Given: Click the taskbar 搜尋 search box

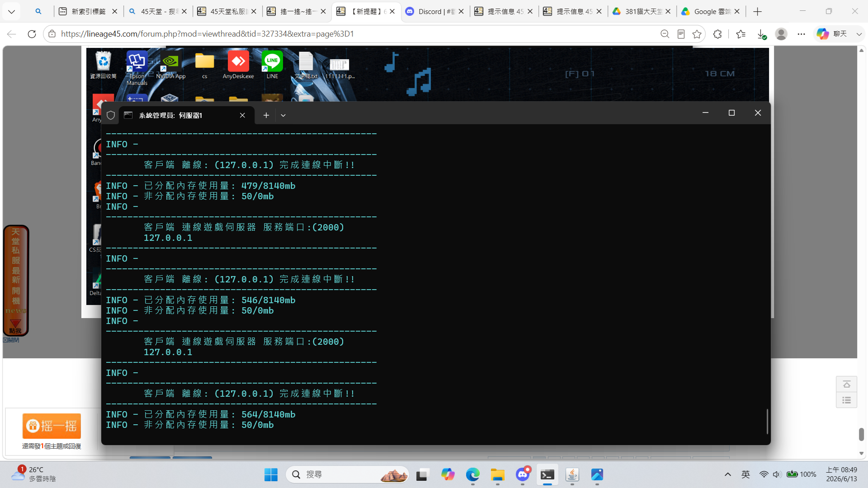Looking at the screenshot, I should (x=347, y=474).
